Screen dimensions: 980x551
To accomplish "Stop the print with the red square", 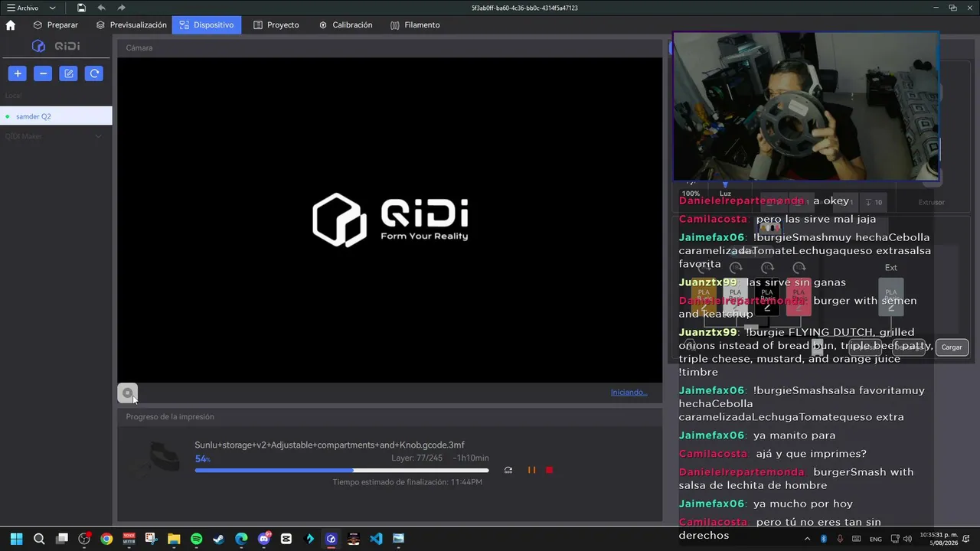I will click(x=549, y=470).
